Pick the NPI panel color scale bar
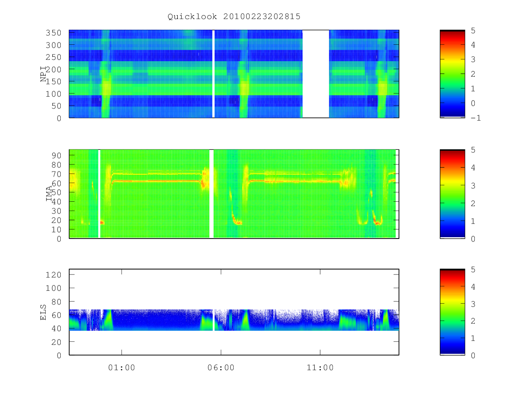The height and width of the screenshot is (399, 532). pyautogui.click(x=452, y=74)
